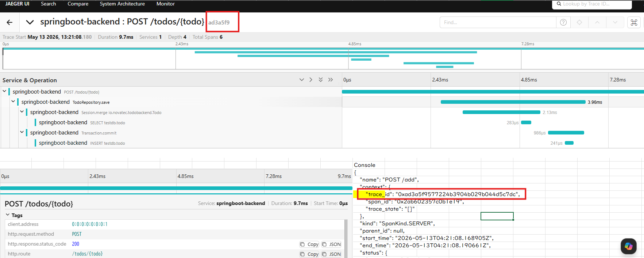This screenshot has height=258, width=644.
Task: Jump to next search result arrow
Action: [615, 22]
